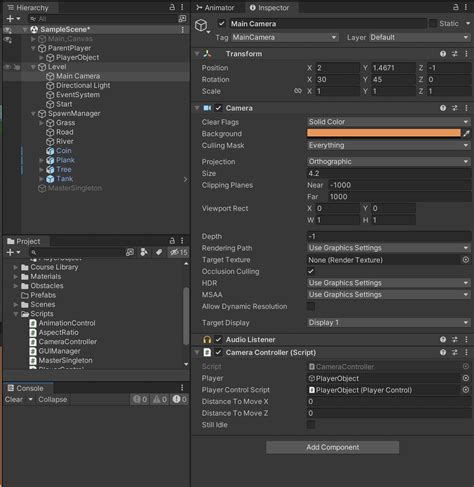Open Player field object picker
Screen dimensions: 474x487
pos(466,378)
